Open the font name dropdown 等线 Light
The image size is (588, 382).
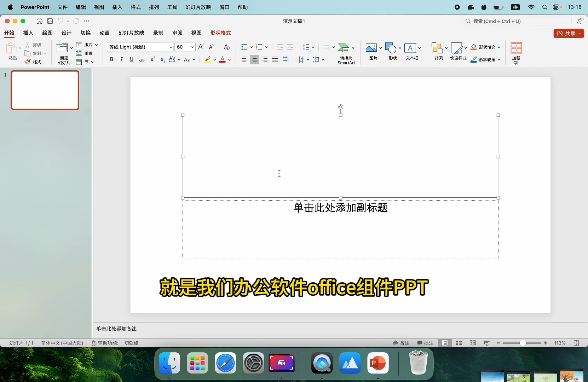pos(171,47)
